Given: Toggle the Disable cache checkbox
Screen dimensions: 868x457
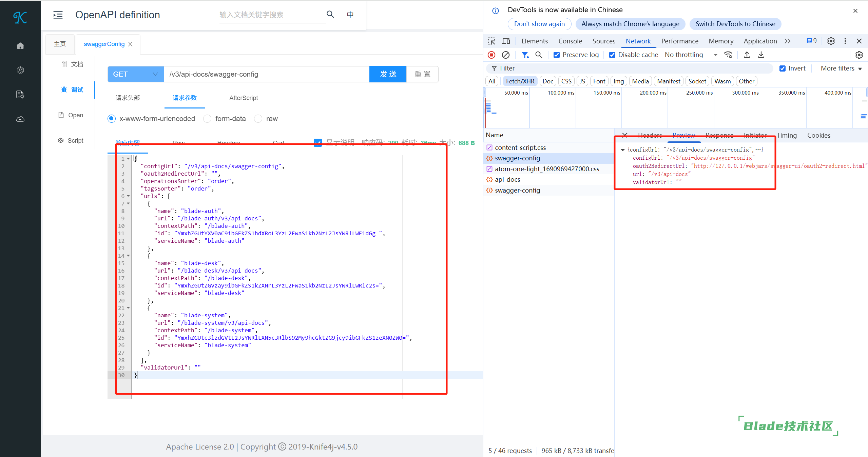Looking at the screenshot, I should pyautogui.click(x=612, y=55).
